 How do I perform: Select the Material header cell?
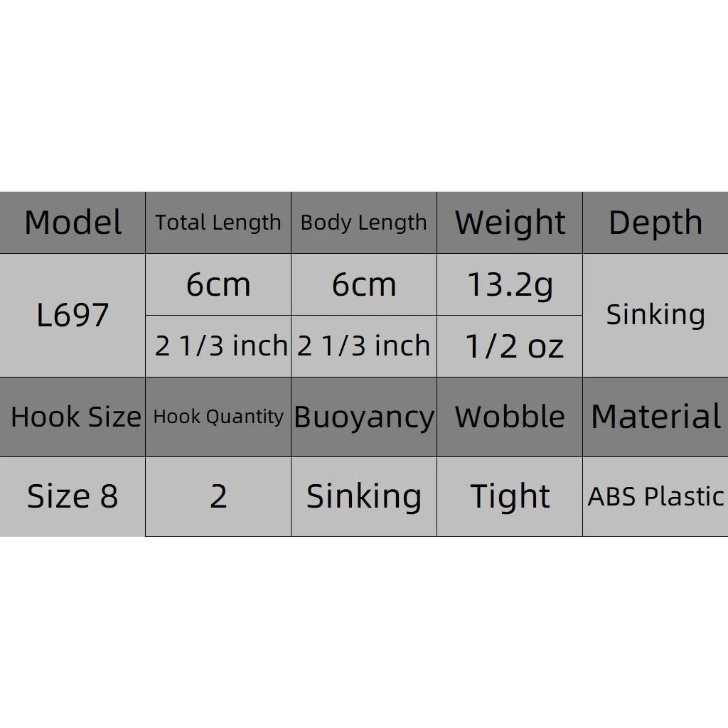(x=655, y=417)
